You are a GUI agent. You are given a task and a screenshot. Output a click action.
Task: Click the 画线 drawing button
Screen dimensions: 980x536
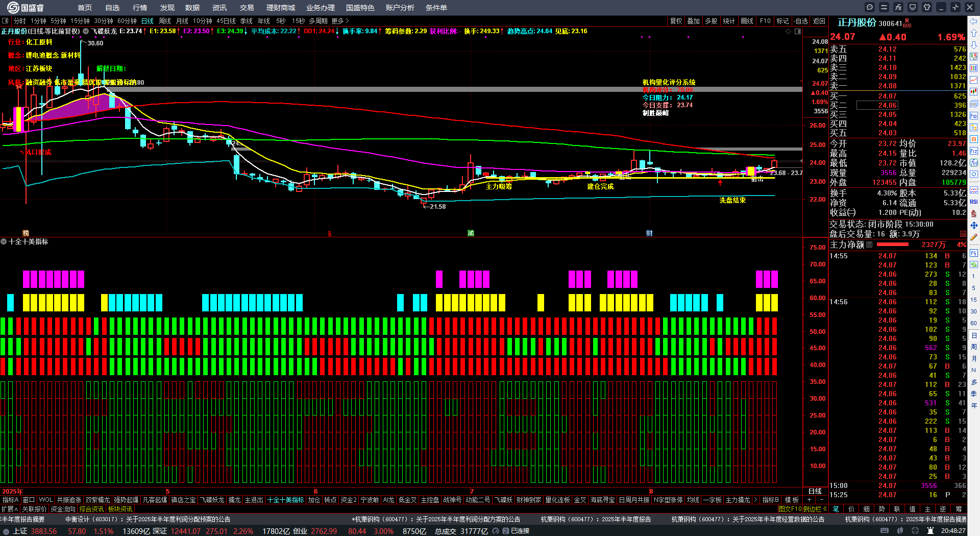pyautogui.click(x=747, y=21)
